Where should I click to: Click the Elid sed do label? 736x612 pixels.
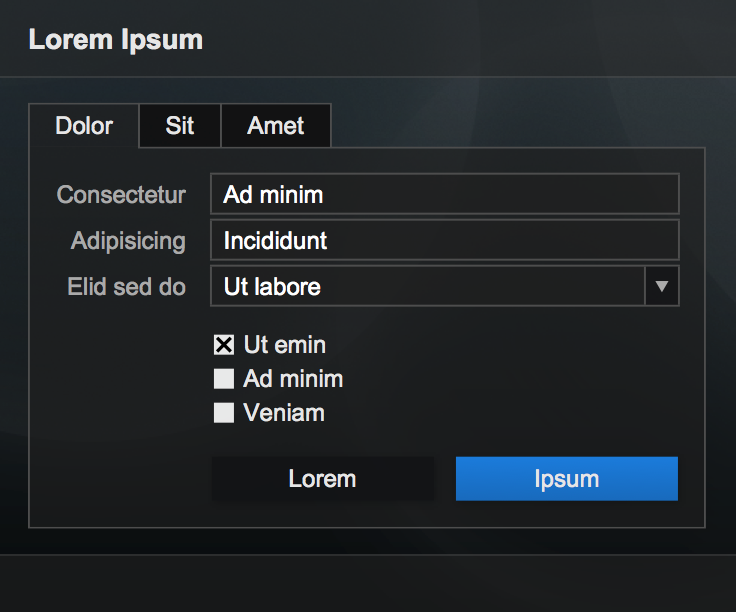click(126, 287)
